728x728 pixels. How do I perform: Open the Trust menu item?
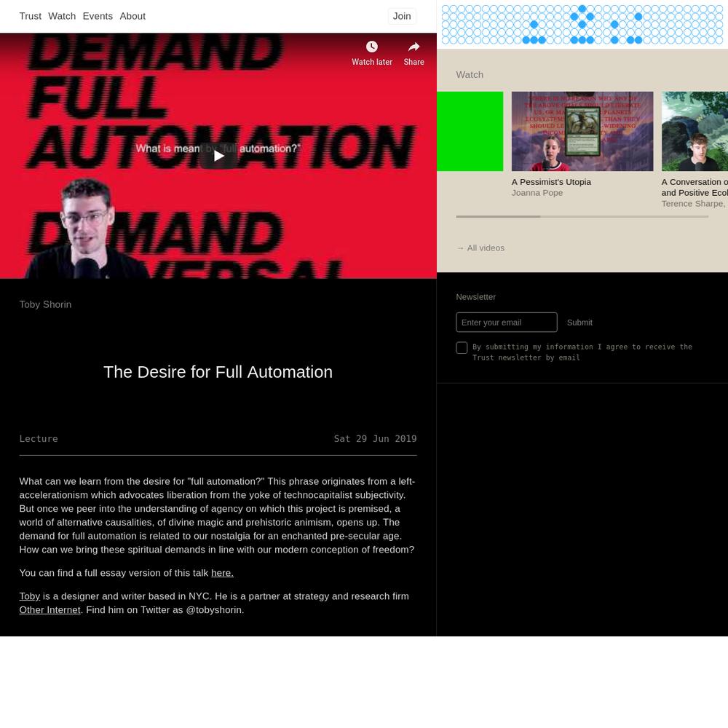tap(30, 16)
